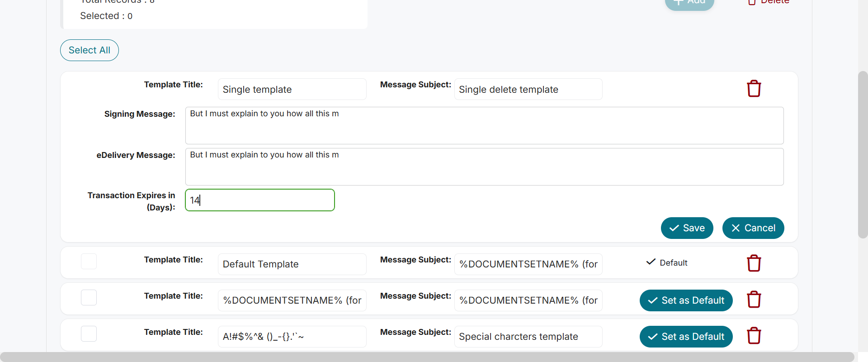This screenshot has width=868, height=362.
Task: Click Save button checkmark icon
Action: click(x=674, y=228)
